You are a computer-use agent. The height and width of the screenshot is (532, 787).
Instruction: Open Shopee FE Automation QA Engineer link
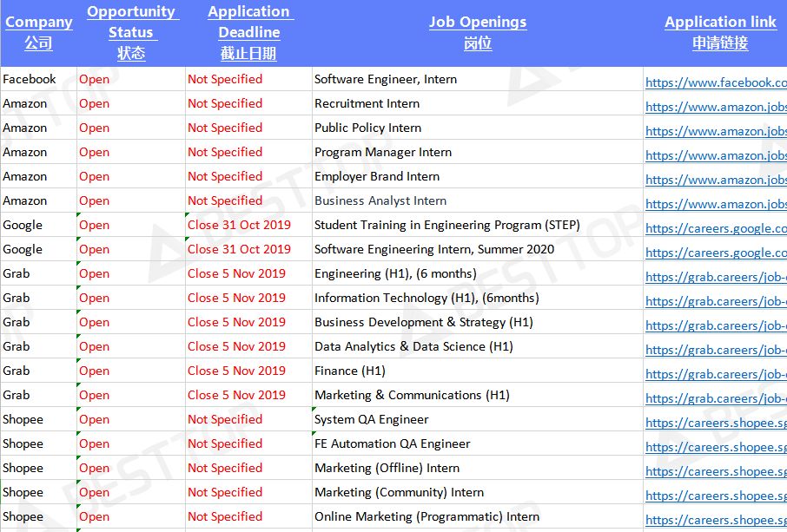716,447
